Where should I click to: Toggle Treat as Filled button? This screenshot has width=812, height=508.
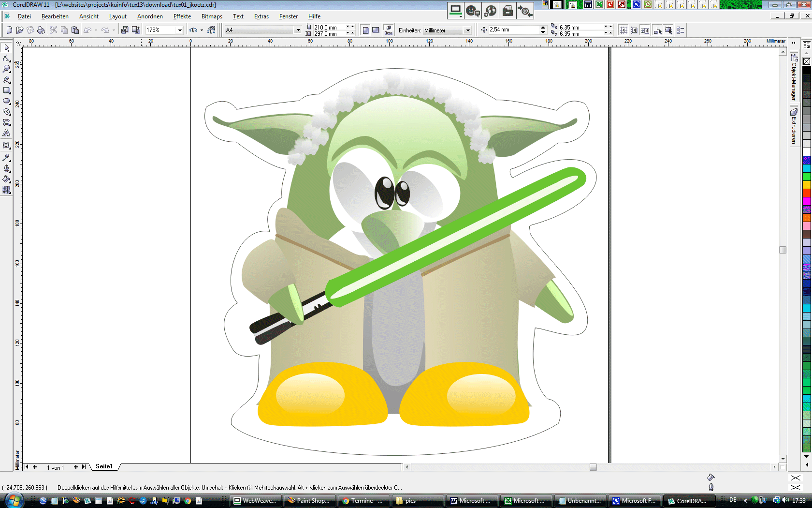pos(668,30)
